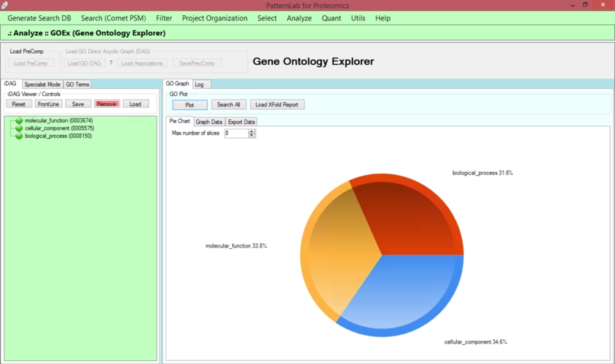Open the Export Data tab

tap(241, 122)
